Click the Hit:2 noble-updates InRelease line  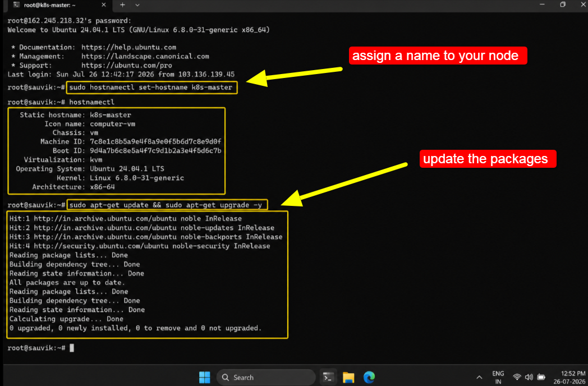[142, 228]
